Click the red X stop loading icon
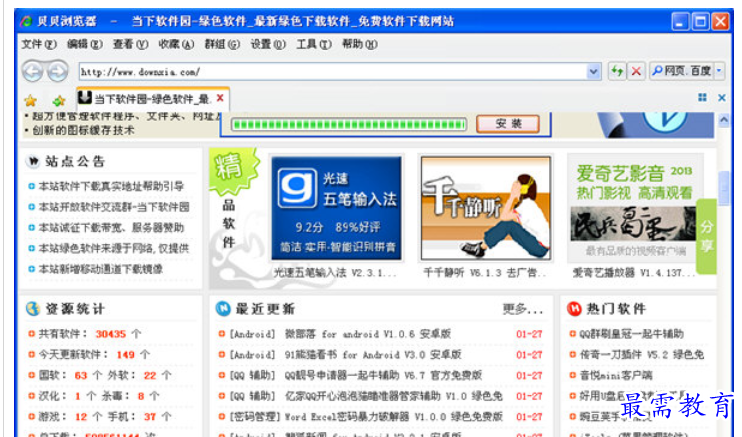The width and height of the screenshot is (742, 437). (636, 71)
